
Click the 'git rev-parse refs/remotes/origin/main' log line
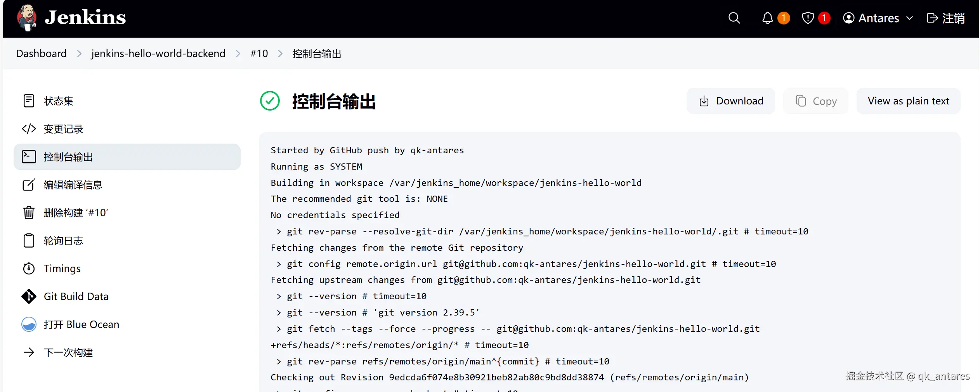442,362
